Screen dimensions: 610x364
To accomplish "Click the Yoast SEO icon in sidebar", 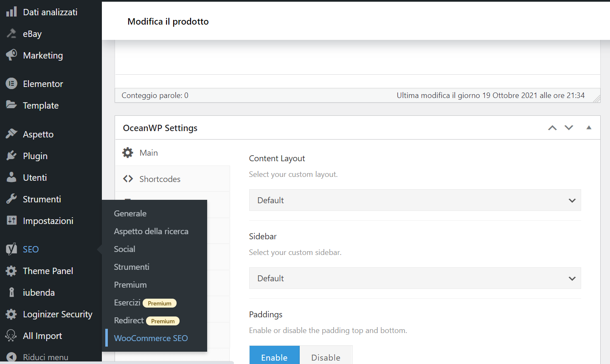I will [x=11, y=249].
